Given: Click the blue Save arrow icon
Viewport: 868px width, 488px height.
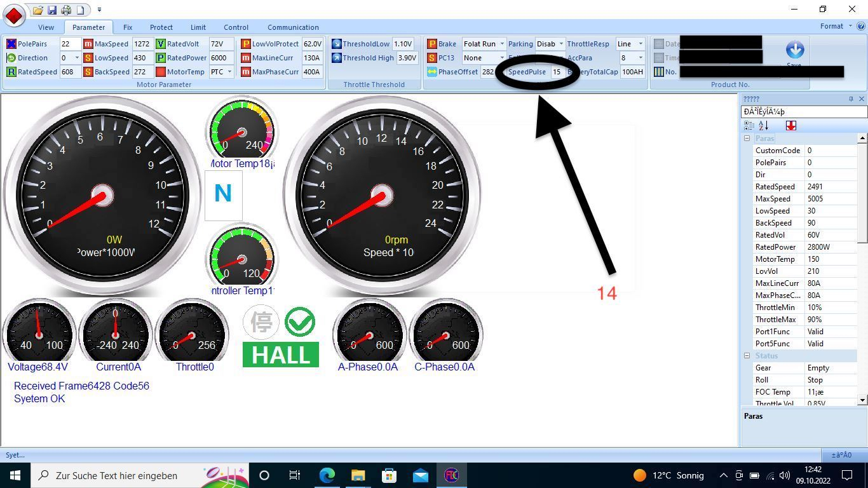Looking at the screenshot, I should [x=794, y=50].
